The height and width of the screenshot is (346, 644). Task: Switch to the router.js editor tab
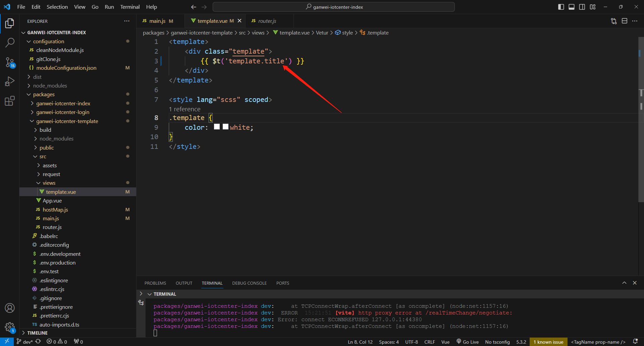267,21
